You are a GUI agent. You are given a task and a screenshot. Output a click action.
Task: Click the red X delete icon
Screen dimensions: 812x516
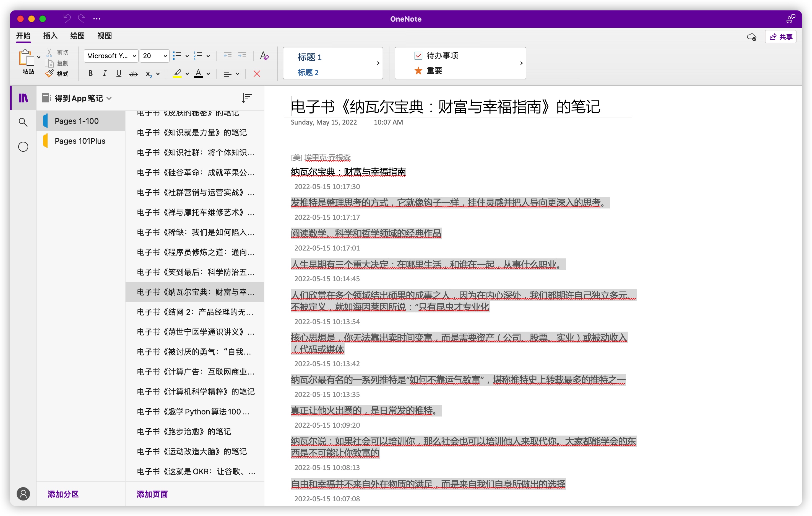point(257,74)
